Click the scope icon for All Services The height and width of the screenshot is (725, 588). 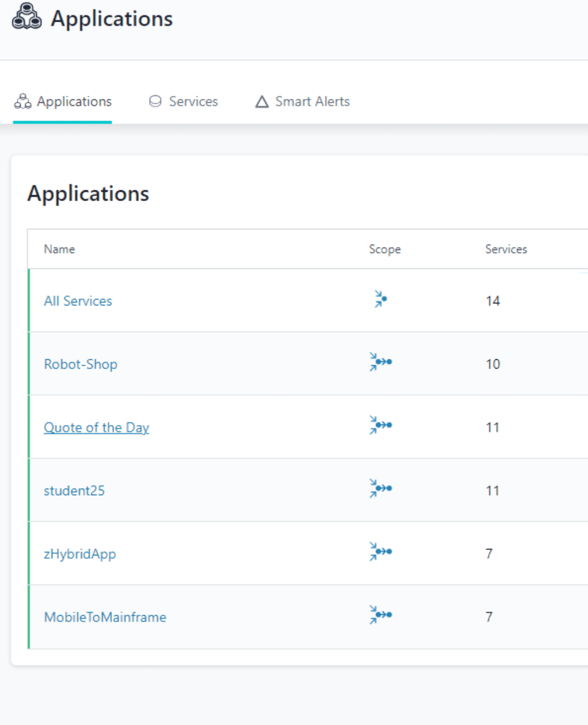(x=380, y=299)
